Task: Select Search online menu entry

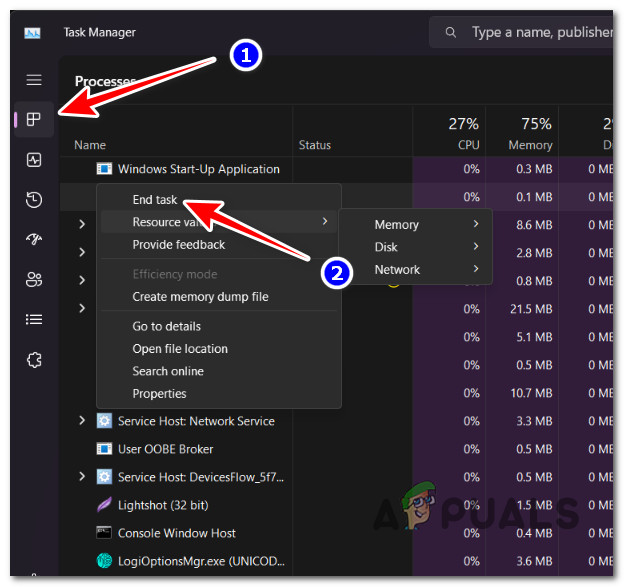Action: coord(168,371)
